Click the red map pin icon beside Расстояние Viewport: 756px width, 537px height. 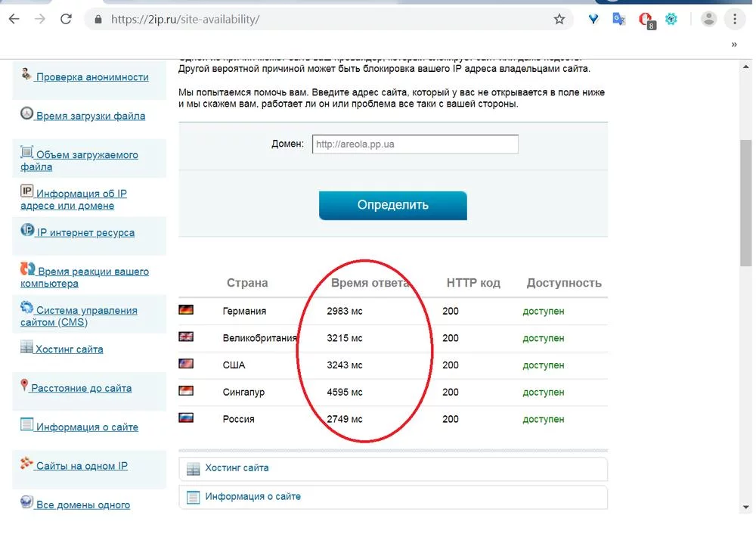point(24,385)
